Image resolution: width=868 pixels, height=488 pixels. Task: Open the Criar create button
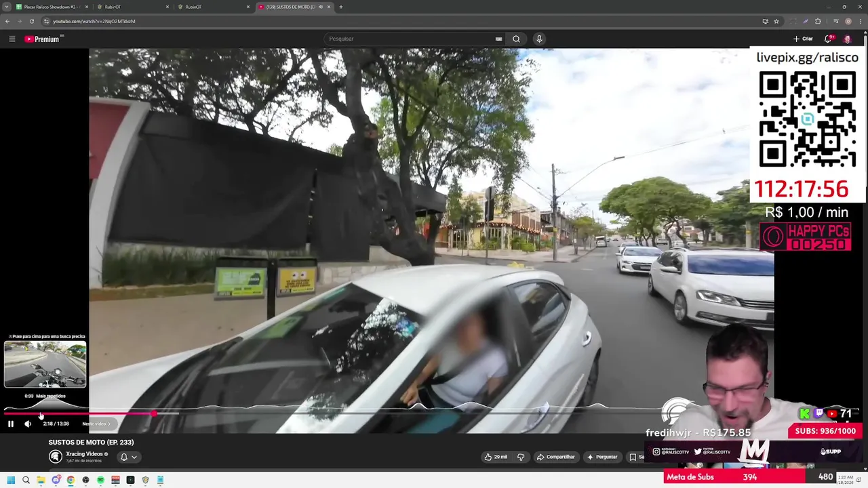tap(803, 39)
